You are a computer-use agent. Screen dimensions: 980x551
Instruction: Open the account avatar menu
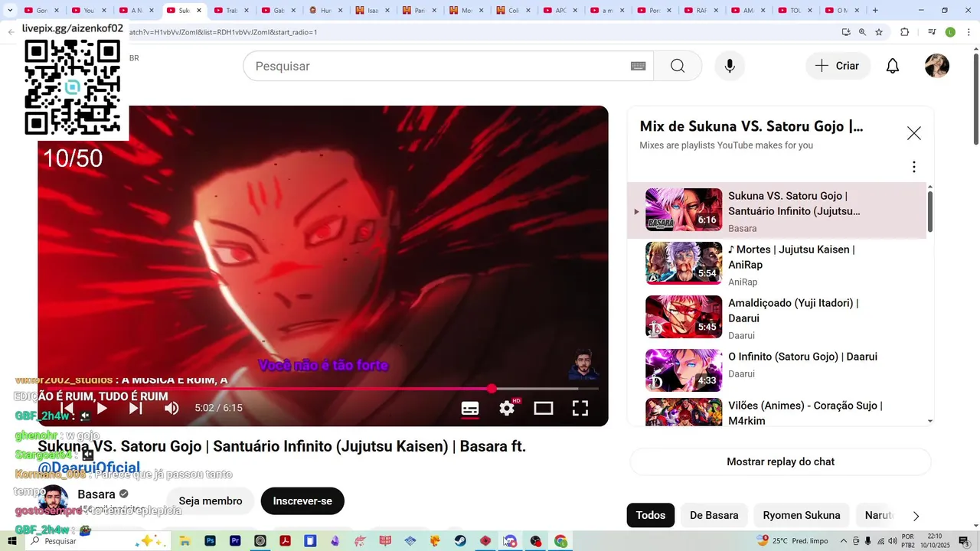pyautogui.click(x=937, y=66)
